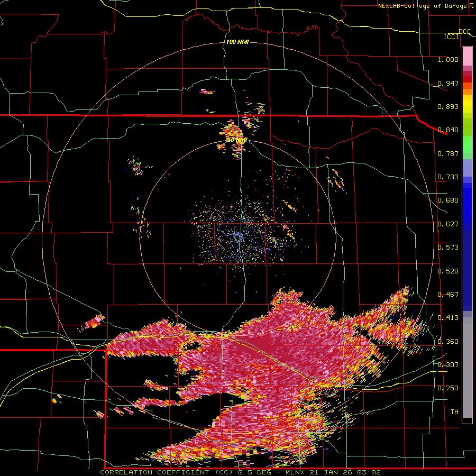The image size is (476, 476).
Task: Click the 0.467 scale value
Action: click(x=448, y=295)
